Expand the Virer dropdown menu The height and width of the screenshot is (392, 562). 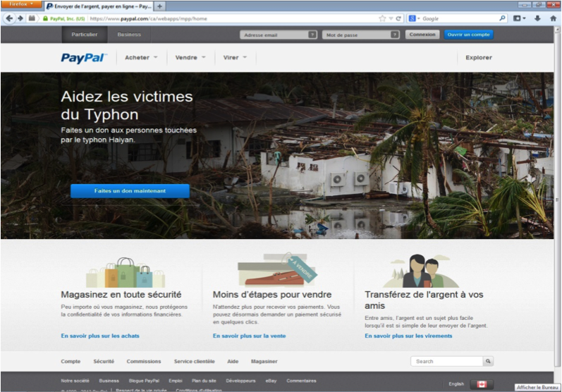(235, 58)
